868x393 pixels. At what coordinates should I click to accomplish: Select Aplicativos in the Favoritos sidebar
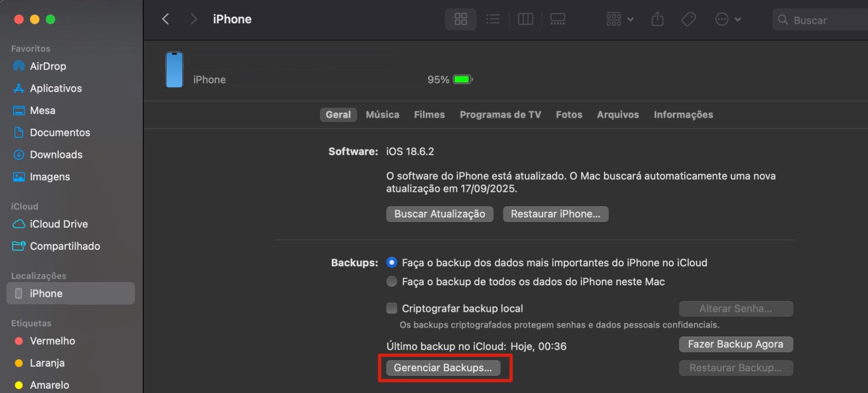point(56,88)
